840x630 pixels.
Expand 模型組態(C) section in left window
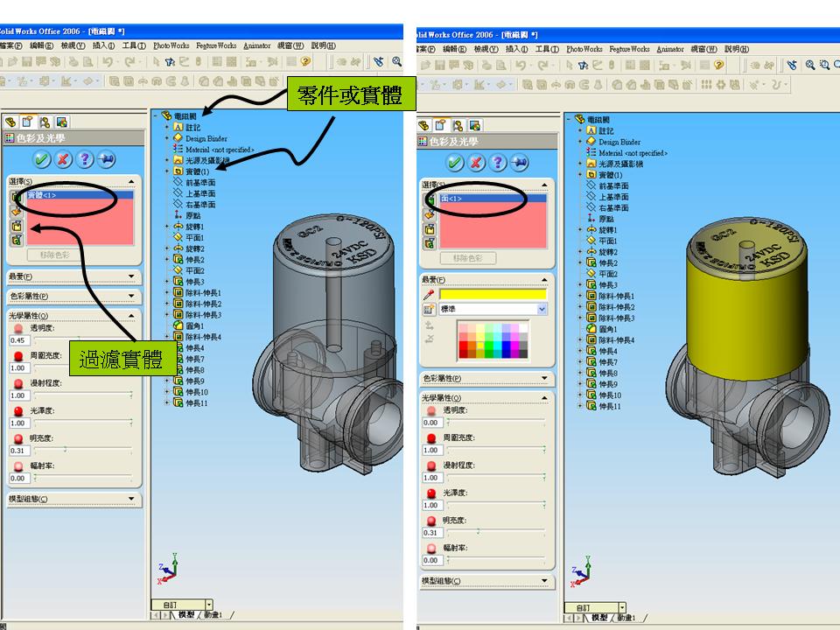point(131,499)
